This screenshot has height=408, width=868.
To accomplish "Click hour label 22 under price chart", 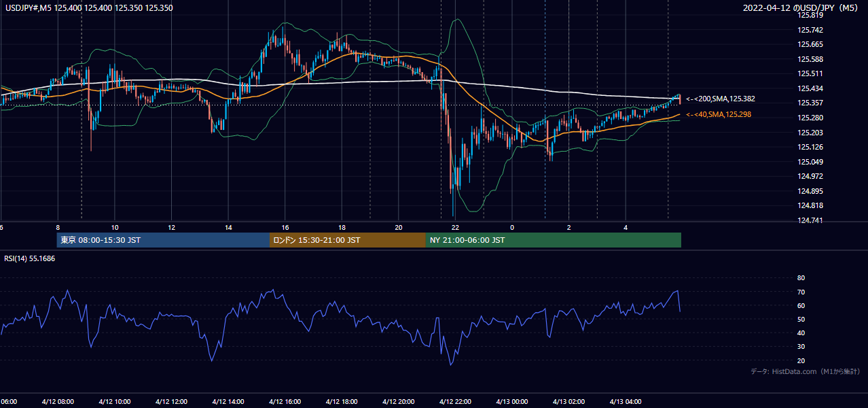I will pos(455,227).
